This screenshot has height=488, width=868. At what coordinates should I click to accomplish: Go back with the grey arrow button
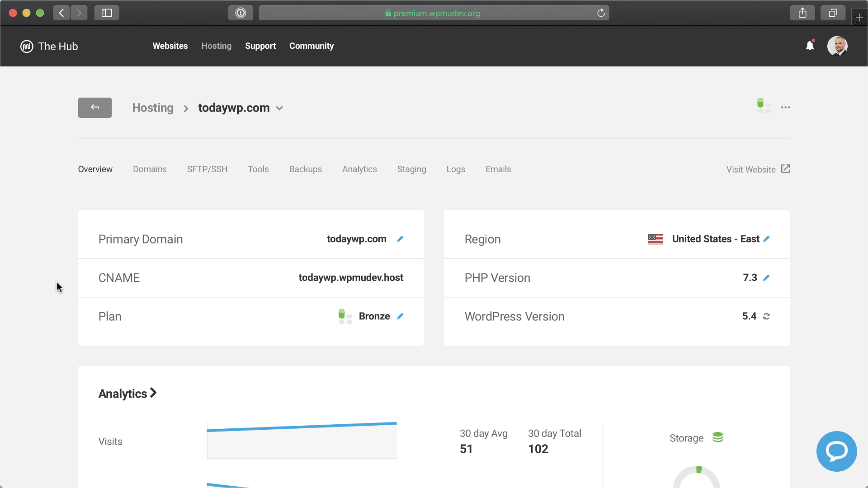click(x=95, y=108)
